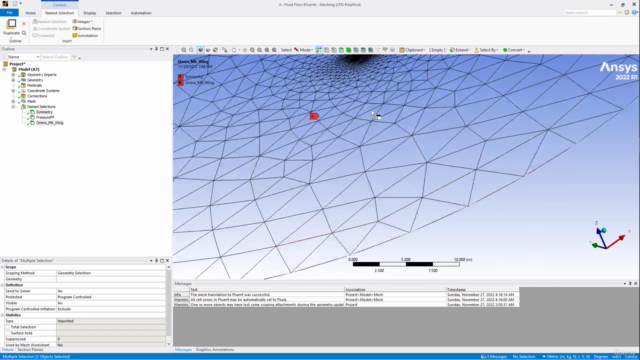This screenshot has height=360, width=640.
Task: Click the Pan arrows icon in the toolbar
Action: click(x=245, y=50)
